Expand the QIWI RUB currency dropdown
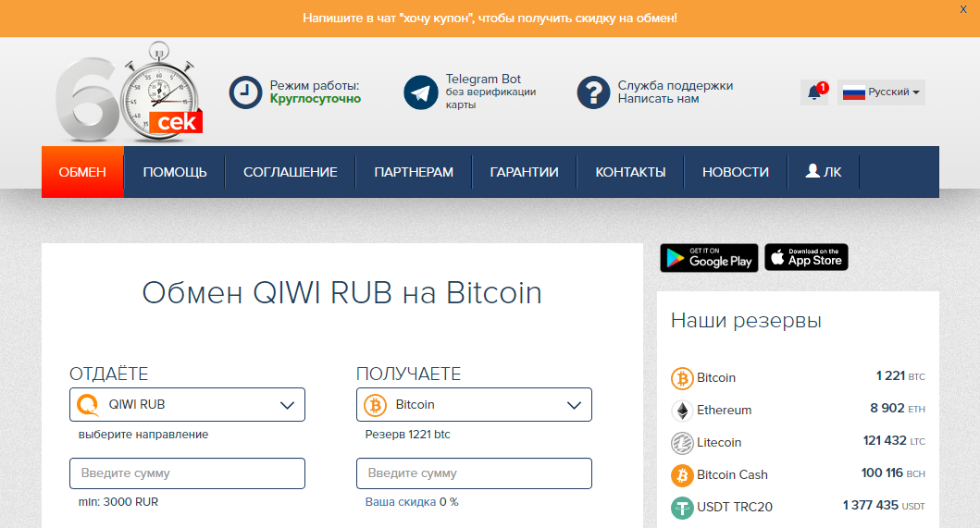980x528 pixels. click(x=187, y=405)
